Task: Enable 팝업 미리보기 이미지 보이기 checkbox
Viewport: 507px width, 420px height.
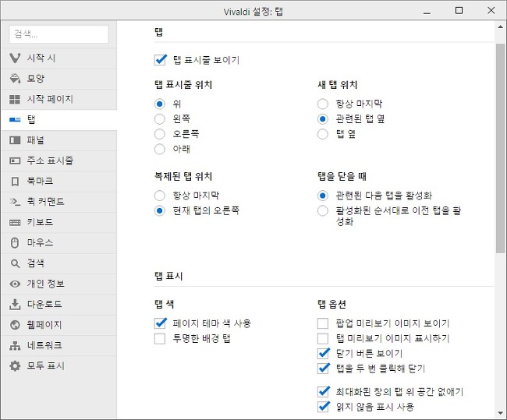Action: click(x=323, y=323)
